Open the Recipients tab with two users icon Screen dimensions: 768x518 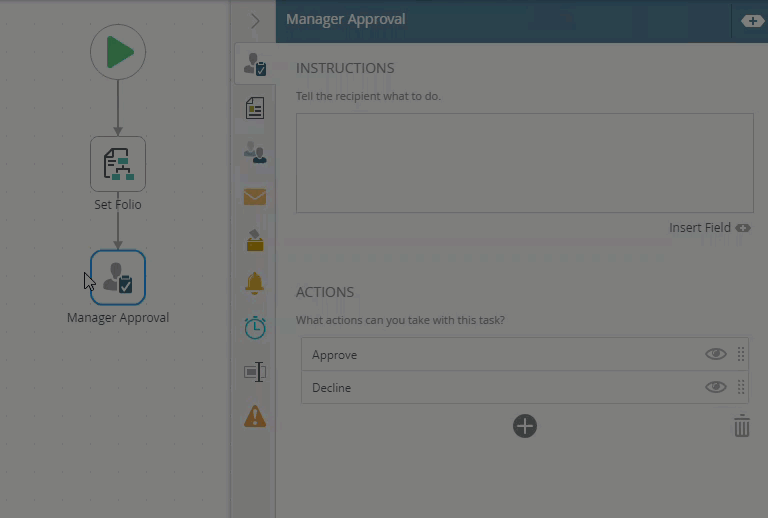(255, 152)
